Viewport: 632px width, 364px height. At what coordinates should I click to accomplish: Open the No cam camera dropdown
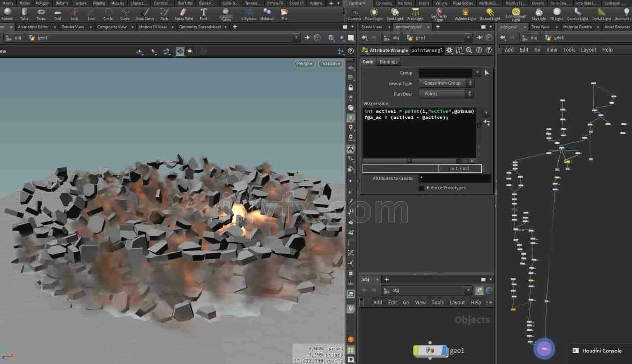[x=330, y=64]
